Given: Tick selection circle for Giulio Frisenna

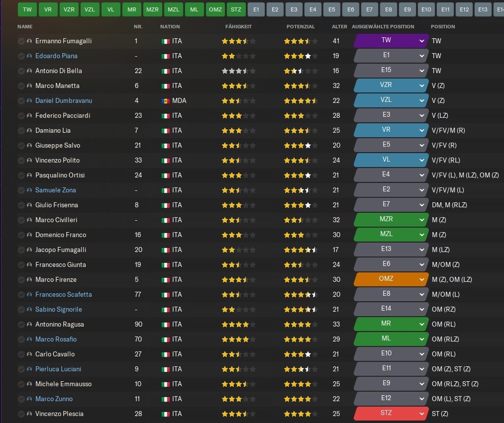Looking at the screenshot, I should (x=21, y=205).
